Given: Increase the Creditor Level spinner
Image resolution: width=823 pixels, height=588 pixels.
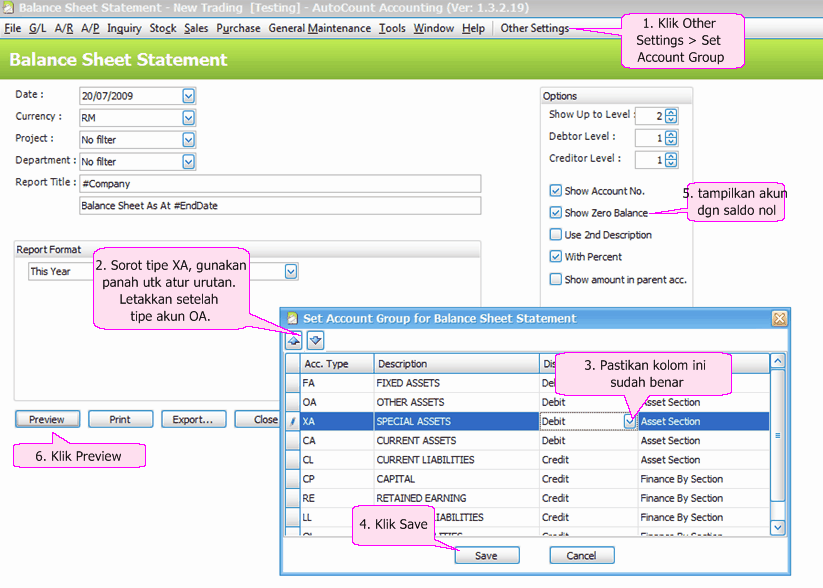Looking at the screenshot, I should click(x=671, y=155).
